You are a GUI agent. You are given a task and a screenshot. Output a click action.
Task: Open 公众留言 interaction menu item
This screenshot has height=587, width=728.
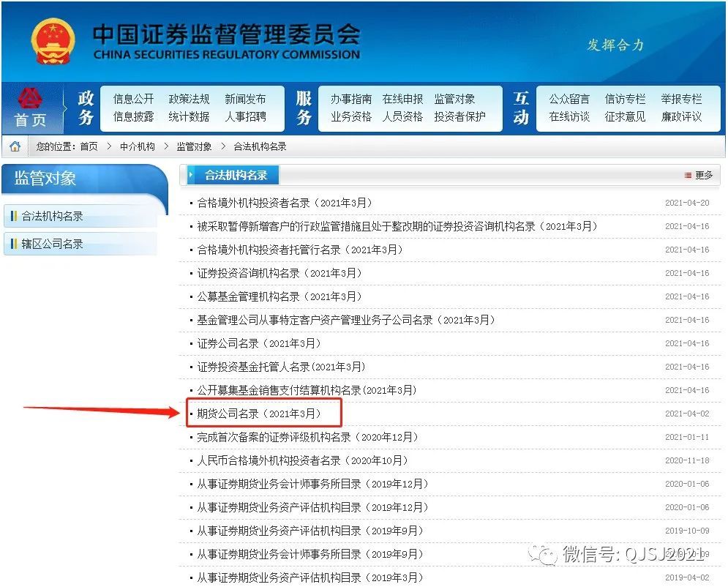coord(569,99)
